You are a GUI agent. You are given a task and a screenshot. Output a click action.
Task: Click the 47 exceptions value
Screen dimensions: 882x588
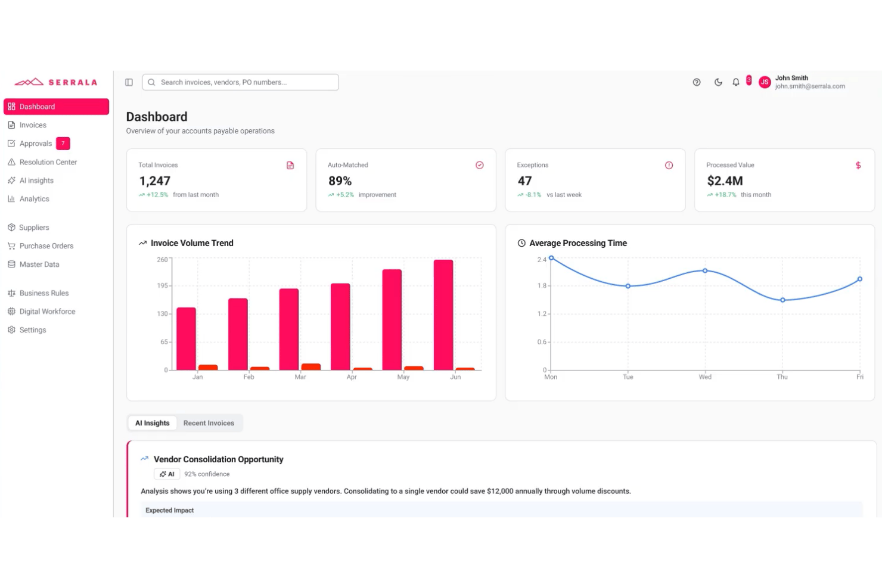point(524,181)
